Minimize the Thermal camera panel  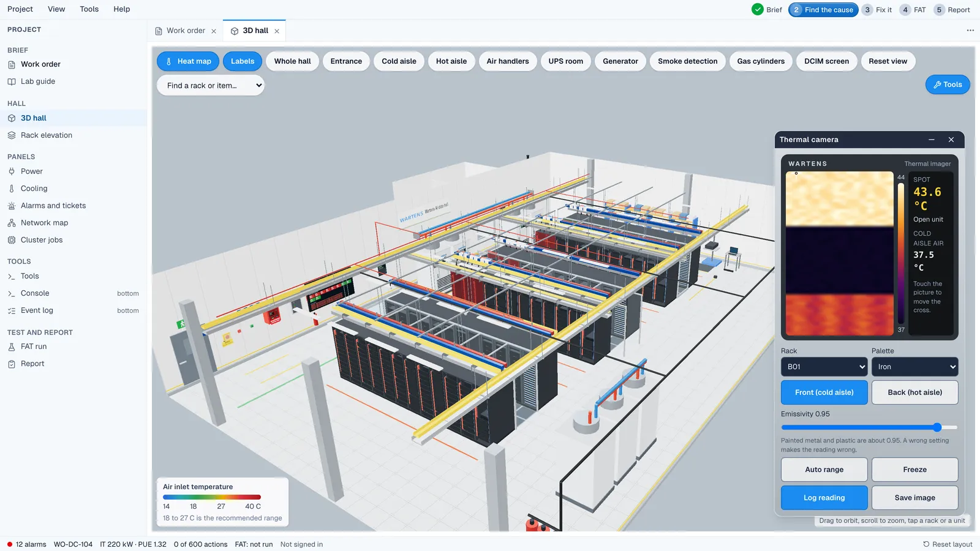(x=932, y=140)
